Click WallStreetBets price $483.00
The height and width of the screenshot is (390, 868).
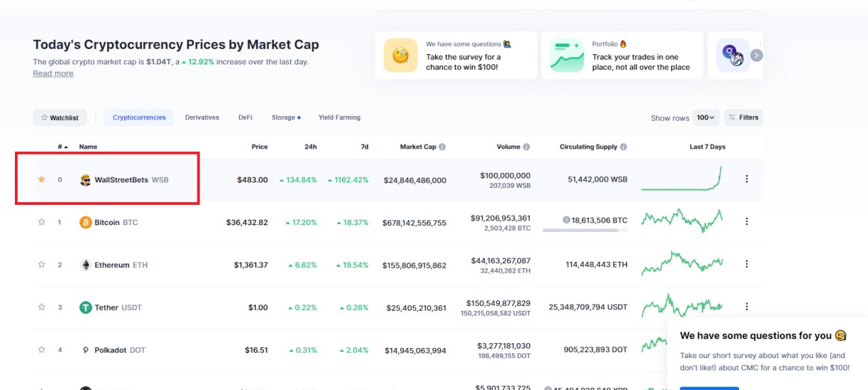(252, 180)
